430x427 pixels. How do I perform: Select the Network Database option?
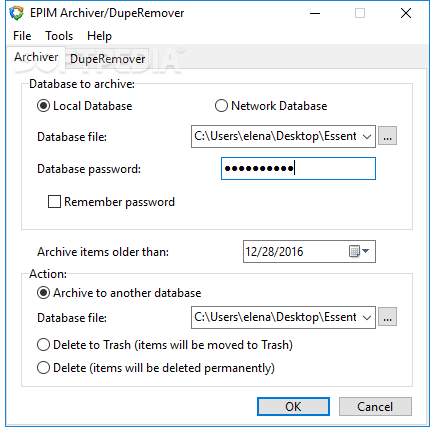coord(221,106)
